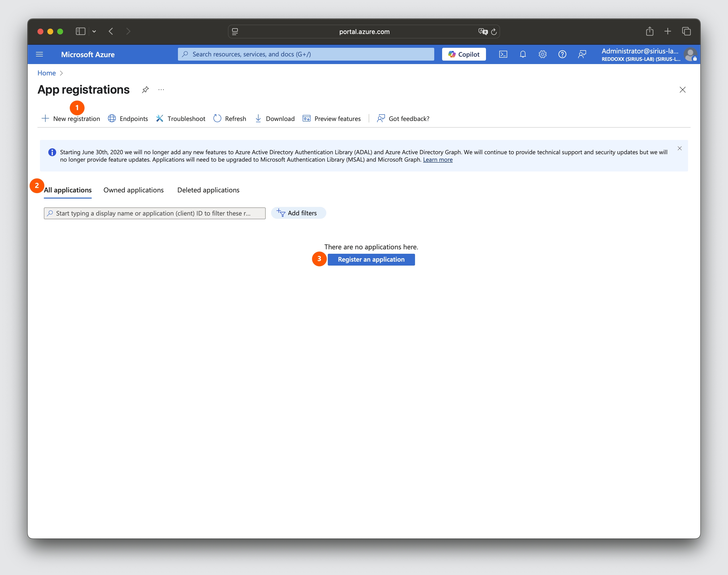Open the Administrator account menu

point(641,54)
